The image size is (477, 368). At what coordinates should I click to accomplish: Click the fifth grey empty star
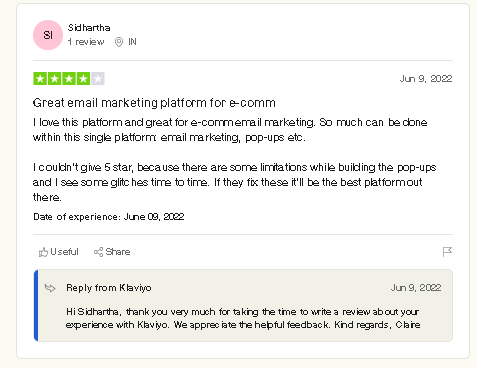coord(98,79)
